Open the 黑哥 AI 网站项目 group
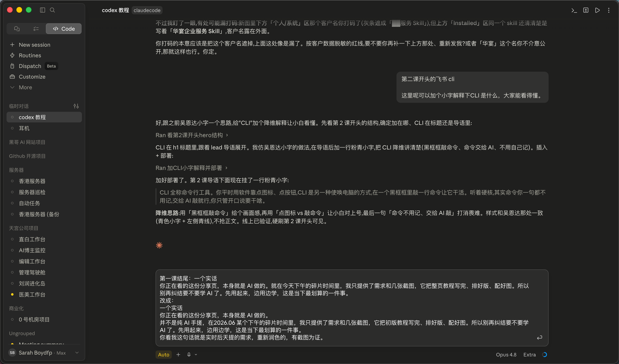619x364 pixels. (27, 142)
